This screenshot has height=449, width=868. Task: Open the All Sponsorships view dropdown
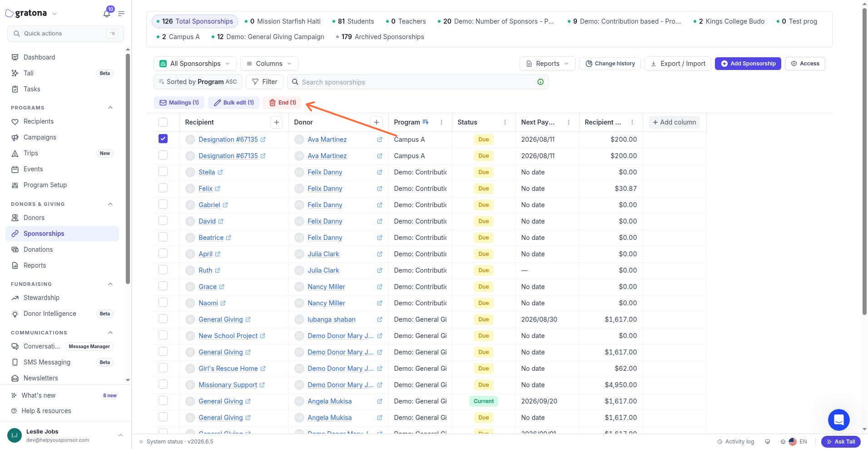(195, 64)
